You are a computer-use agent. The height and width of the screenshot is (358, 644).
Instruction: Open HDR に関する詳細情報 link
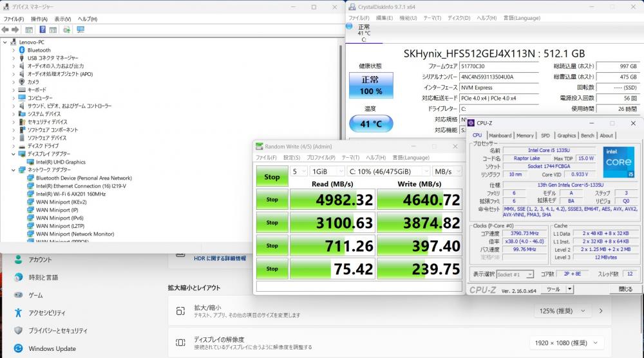click(x=220, y=258)
